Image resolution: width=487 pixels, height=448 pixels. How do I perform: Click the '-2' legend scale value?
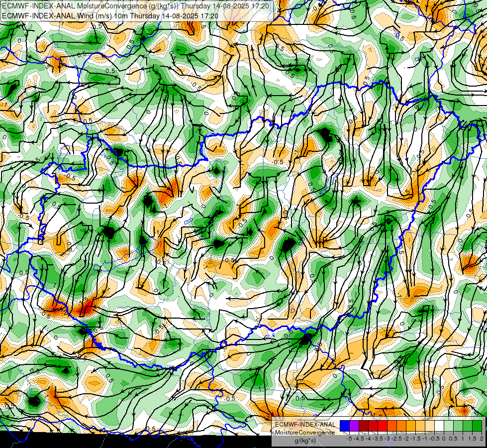click(406, 439)
